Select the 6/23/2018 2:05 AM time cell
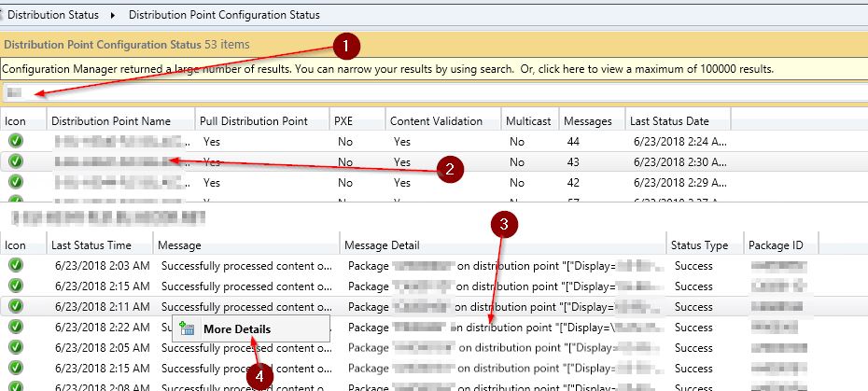 click(x=103, y=348)
